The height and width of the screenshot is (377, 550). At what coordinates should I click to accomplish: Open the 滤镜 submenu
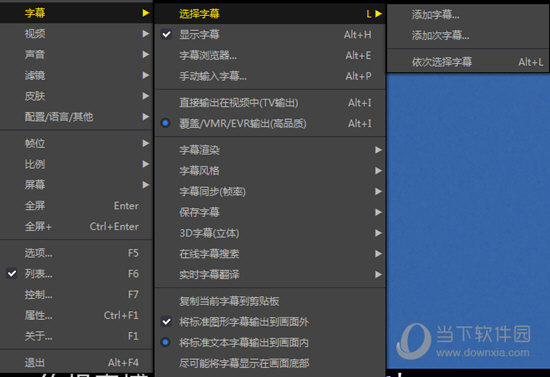pos(76,75)
